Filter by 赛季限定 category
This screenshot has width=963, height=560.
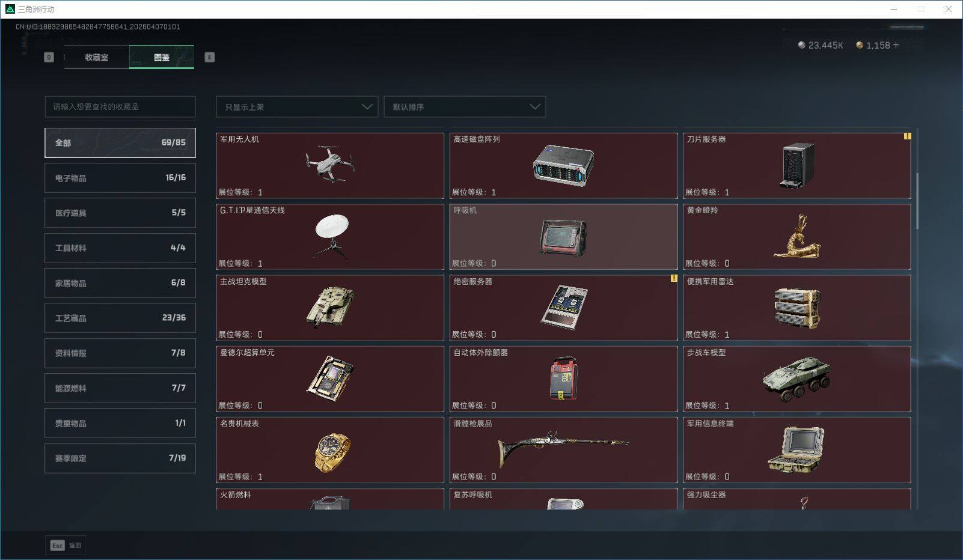click(120, 458)
